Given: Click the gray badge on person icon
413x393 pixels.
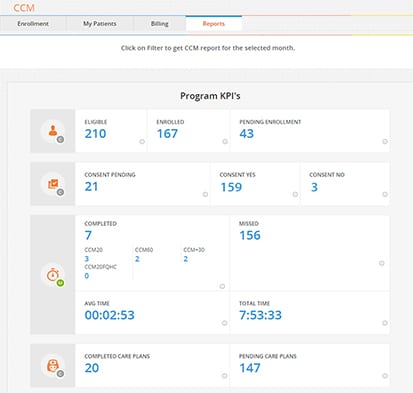Looking at the screenshot, I should [60, 140].
